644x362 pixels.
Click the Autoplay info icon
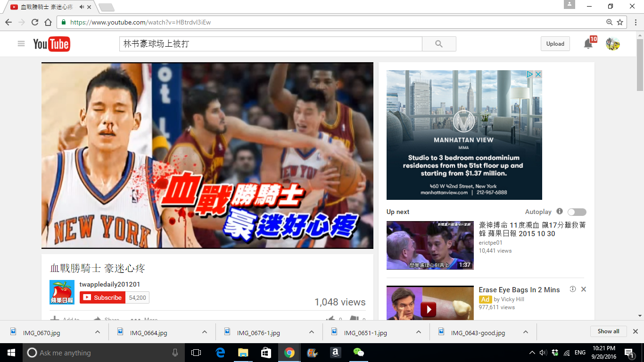point(560,212)
